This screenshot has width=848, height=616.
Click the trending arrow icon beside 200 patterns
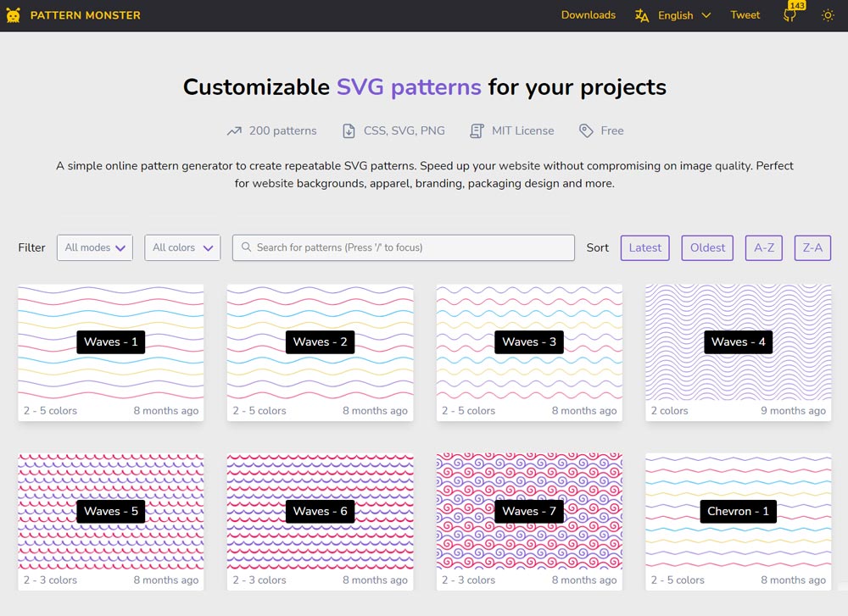pos(234,130)
